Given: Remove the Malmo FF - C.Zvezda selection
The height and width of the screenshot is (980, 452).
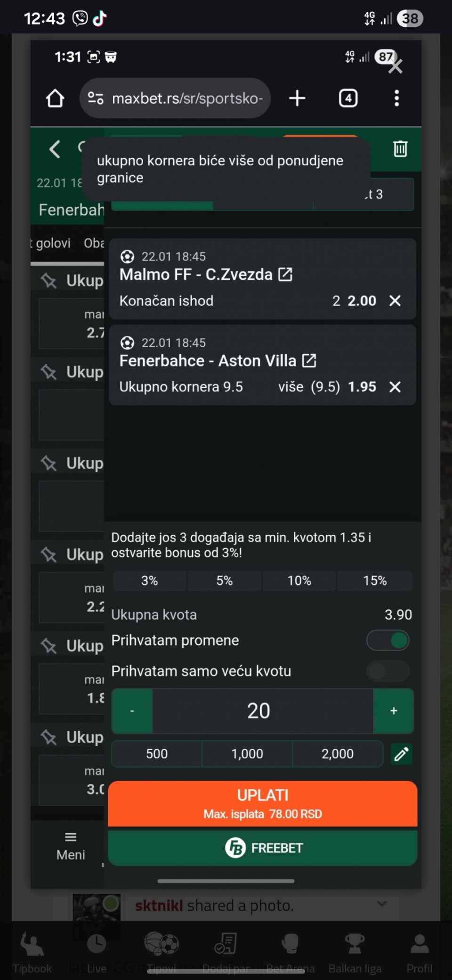Looking at the screenshot, I should click(x=395, y=301).
